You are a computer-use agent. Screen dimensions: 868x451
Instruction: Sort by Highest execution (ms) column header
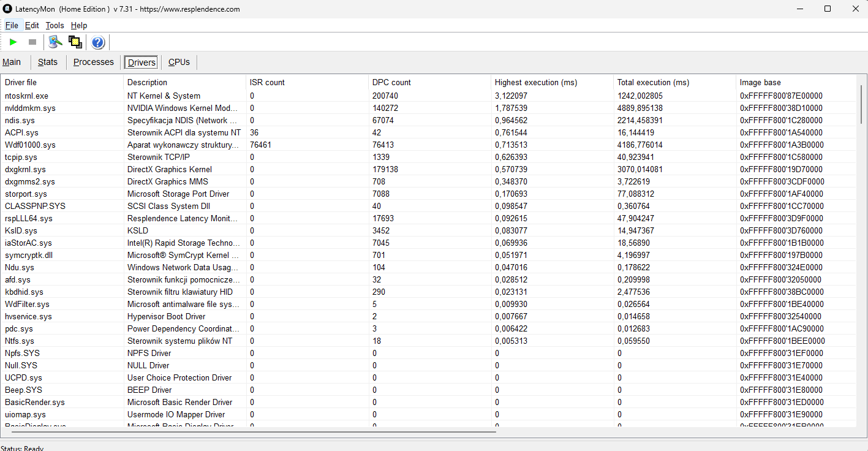pyautogui.click(x=552, y=82)
